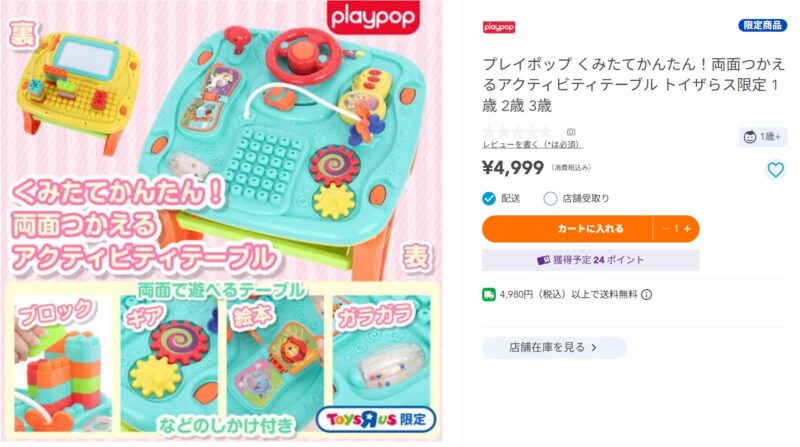Increase quantity with the plus button
Image resolution: width=800 pixels, height=447 pixels.
(687, 229)
